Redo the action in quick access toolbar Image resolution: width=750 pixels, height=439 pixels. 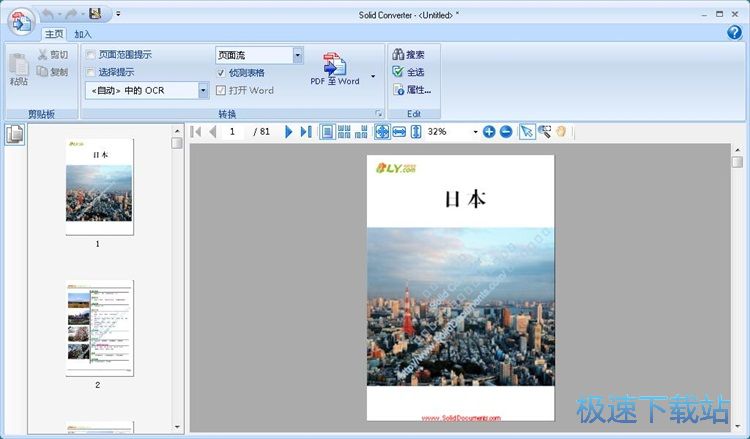[71, 14]
